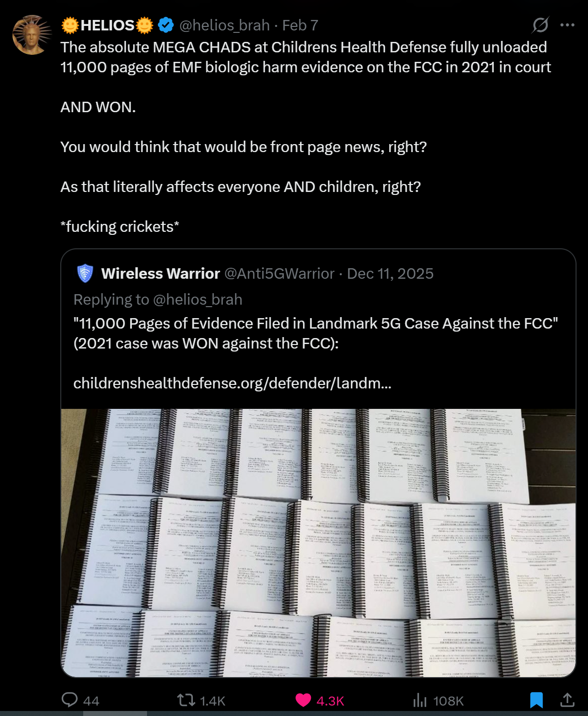Click the blue verified checkmark badge
The width and height of the screenshot is (588, 716).
165,25
